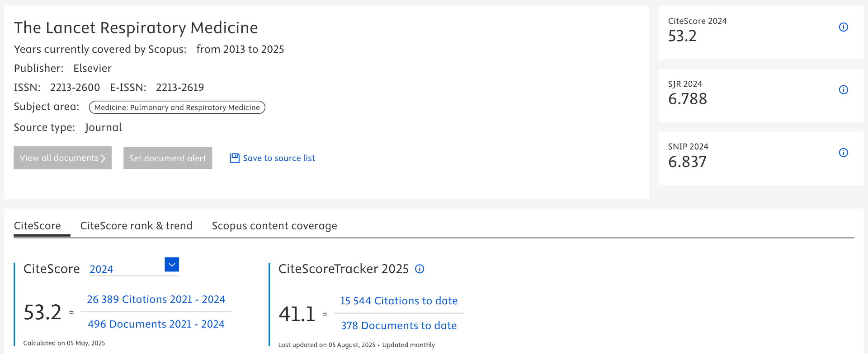This screenshot has width=868, height=354.
Task: Open the Scopus content coverage tab
Action: pyautogui.click(x=274, y=226)
